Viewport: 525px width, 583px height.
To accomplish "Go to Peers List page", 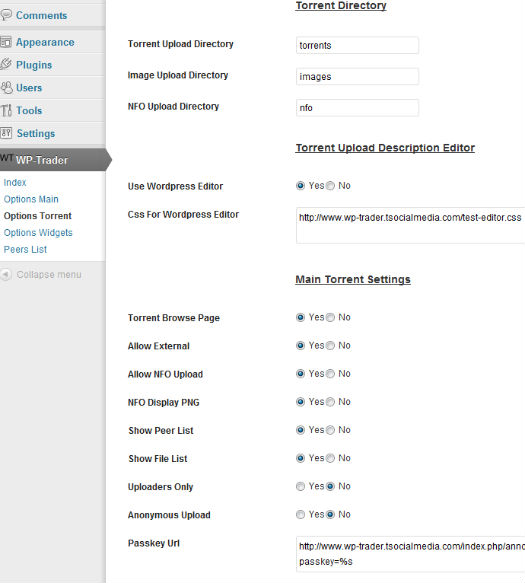I will pyautogui.click(x=25, y=249).
